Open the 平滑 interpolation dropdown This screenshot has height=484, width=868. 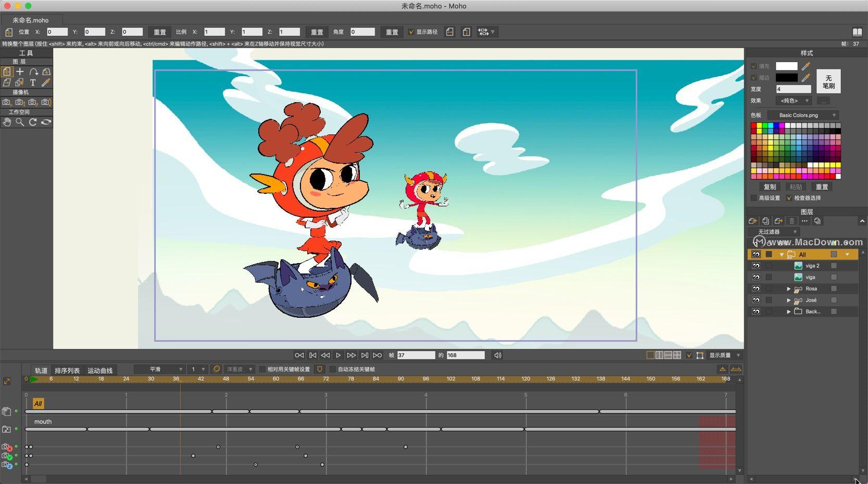point(159,369)
